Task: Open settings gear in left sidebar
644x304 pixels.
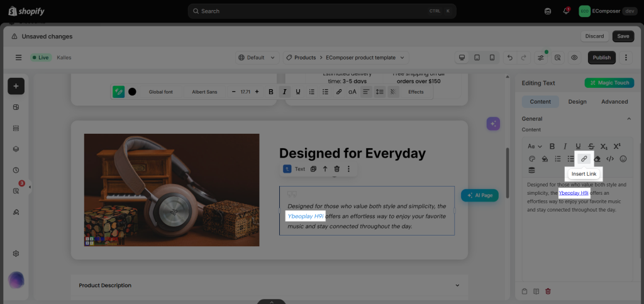Action: pyautogui.click(x=16, y=254)
